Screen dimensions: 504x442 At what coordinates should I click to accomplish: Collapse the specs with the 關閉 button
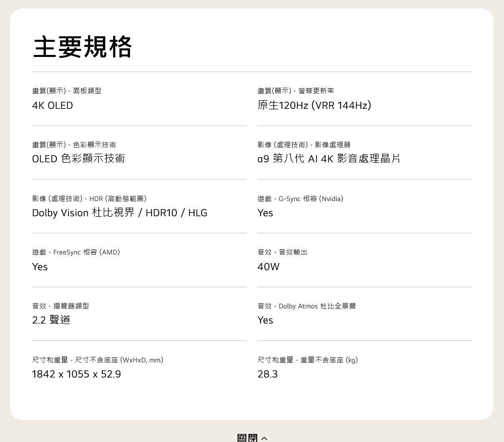tap(247, 437)
